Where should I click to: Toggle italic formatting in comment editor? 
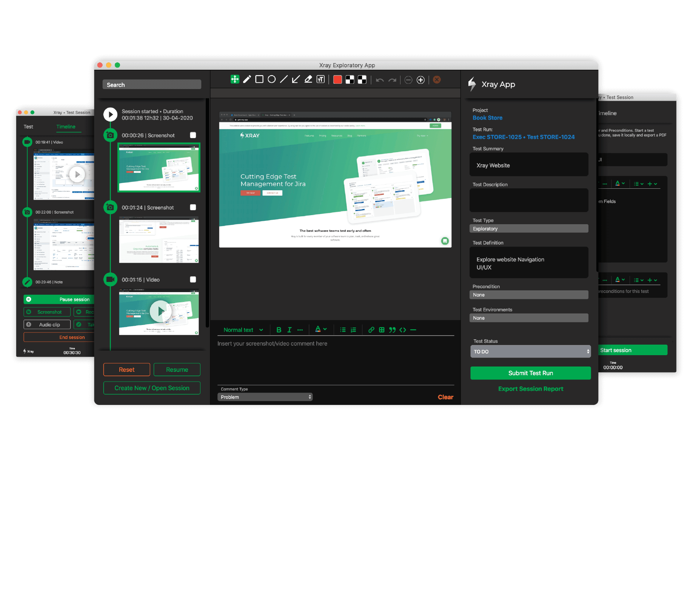tap(289, 330)
